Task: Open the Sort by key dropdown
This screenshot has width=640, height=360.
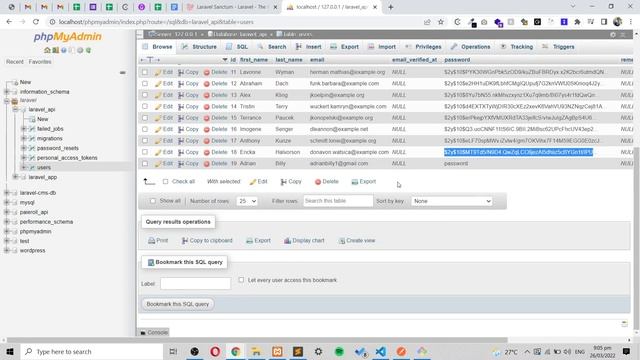Action: [x=452, y=201]
